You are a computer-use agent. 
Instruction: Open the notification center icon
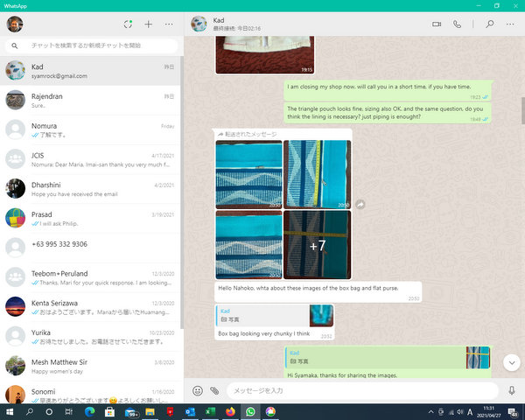click(x=513, y=412)
